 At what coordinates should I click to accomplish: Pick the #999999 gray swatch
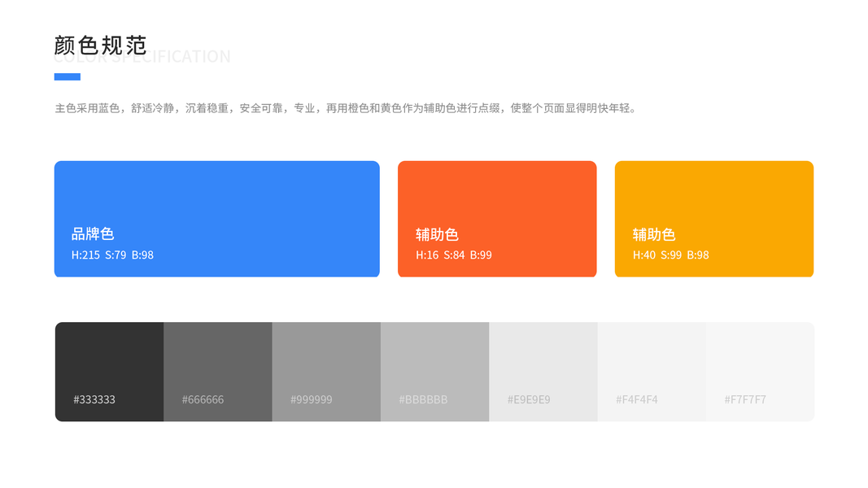pyautogui.click(x=326, y=372)
